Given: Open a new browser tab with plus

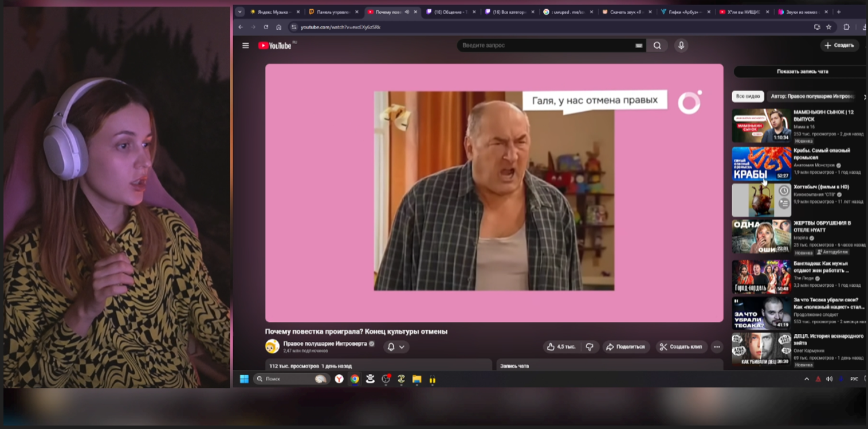Looking at the screenshot, I should click(x=839, y=11).
